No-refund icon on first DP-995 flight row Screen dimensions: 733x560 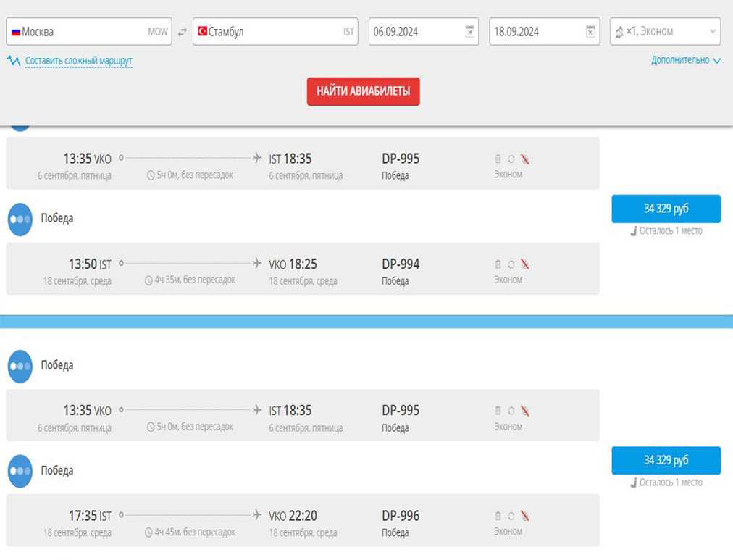[525, 159]
